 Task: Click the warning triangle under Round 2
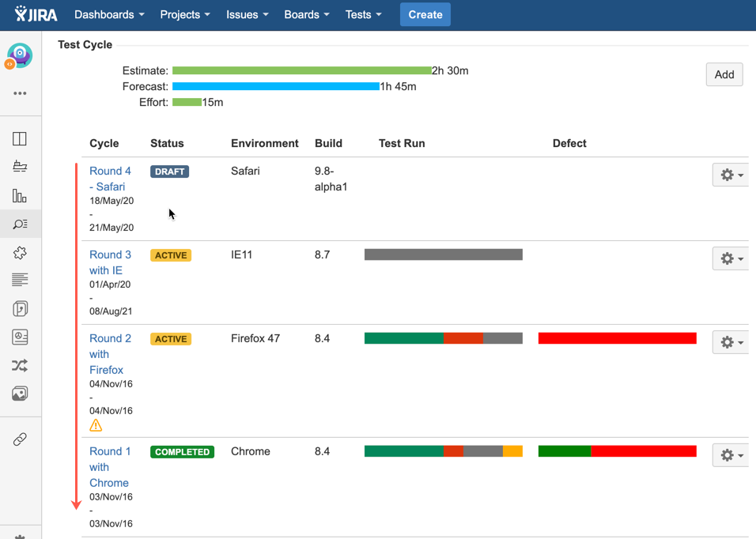(96, 425)
